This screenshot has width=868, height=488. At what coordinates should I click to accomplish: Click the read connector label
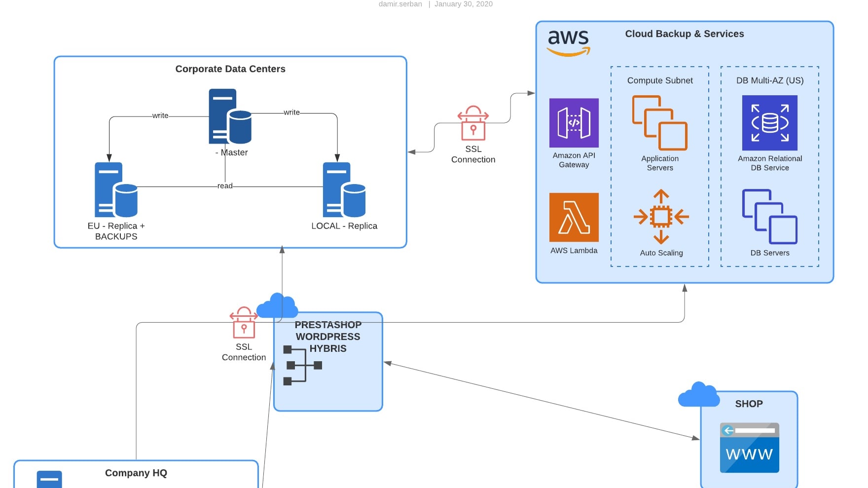coord(225,186)
